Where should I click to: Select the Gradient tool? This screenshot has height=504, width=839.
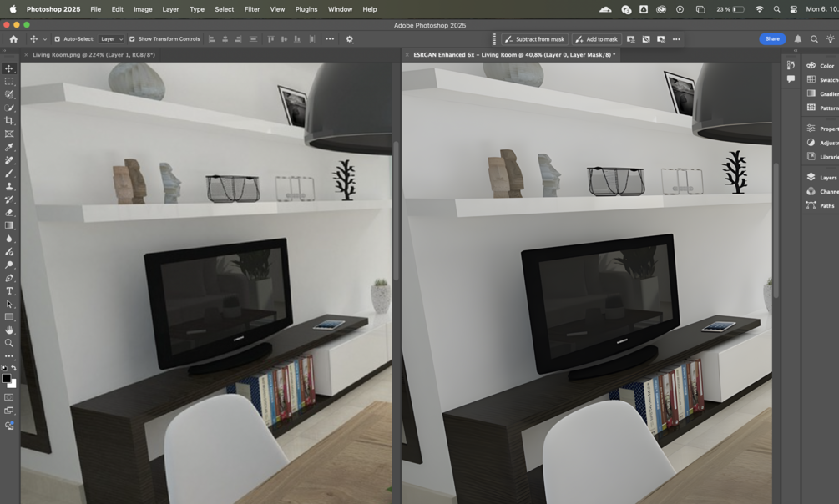pyautogui.click(x=9, y=225)
